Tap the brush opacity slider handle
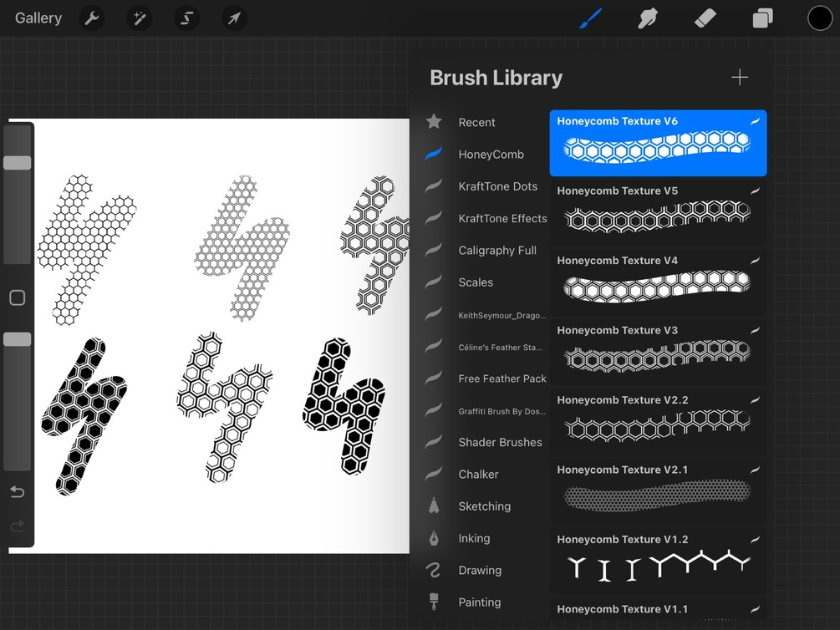 coord(18,339)
